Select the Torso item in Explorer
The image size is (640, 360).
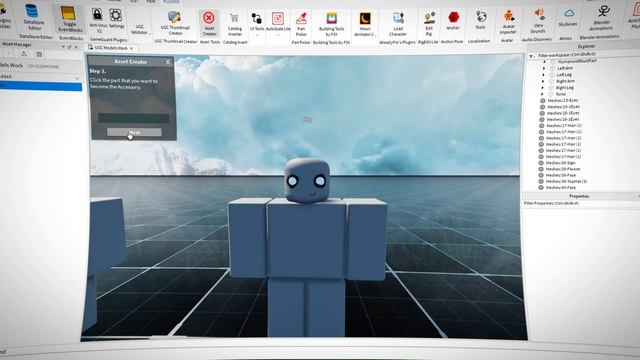click(560, 94)
